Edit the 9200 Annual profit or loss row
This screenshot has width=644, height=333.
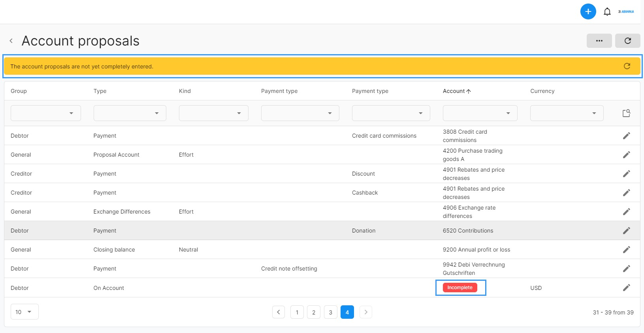(x=626, y=250)
